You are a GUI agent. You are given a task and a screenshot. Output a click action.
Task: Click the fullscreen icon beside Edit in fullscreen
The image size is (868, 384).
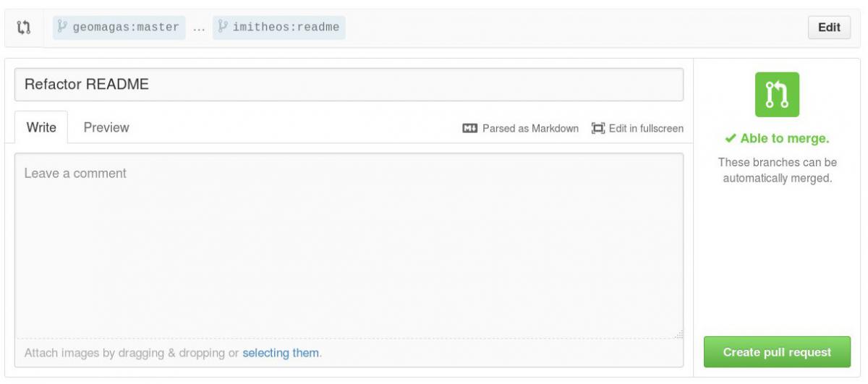(x=597, y=128)
